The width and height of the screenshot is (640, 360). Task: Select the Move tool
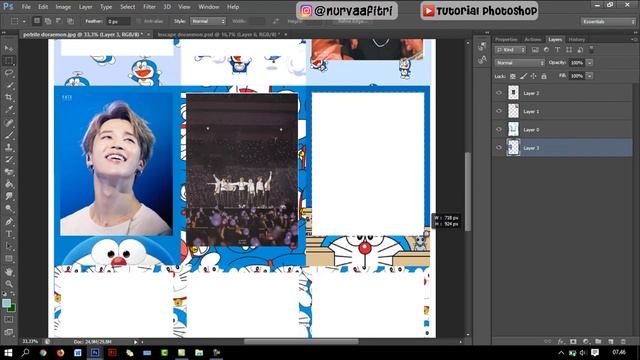point(9,48)
